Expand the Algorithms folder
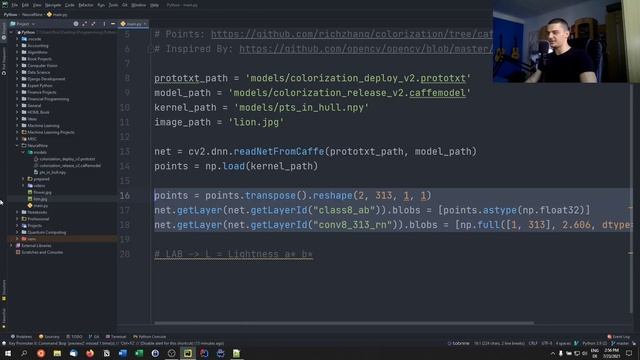Screen dimensions: 640x360 click(17, 52)
